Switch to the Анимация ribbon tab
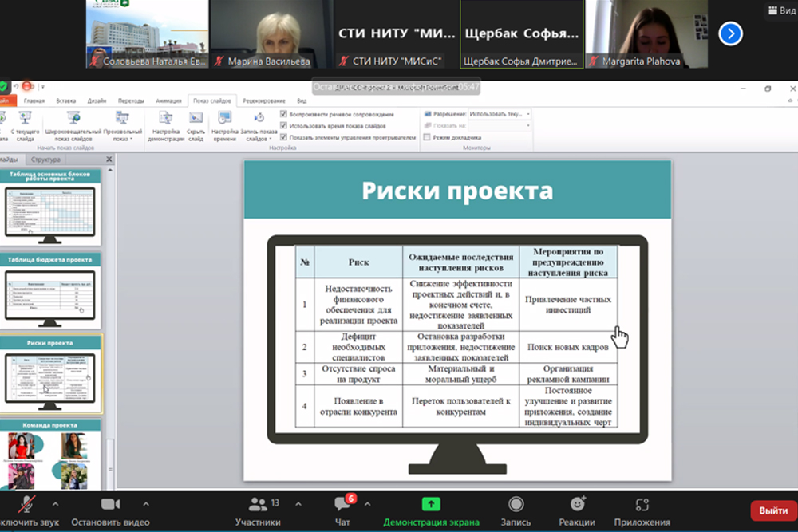The width and height of the screenshot is (798, 532). (x=168, y=101)
